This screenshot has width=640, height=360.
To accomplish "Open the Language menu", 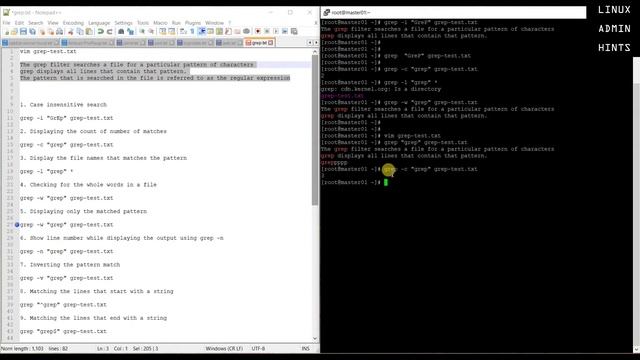I will 99,23.
